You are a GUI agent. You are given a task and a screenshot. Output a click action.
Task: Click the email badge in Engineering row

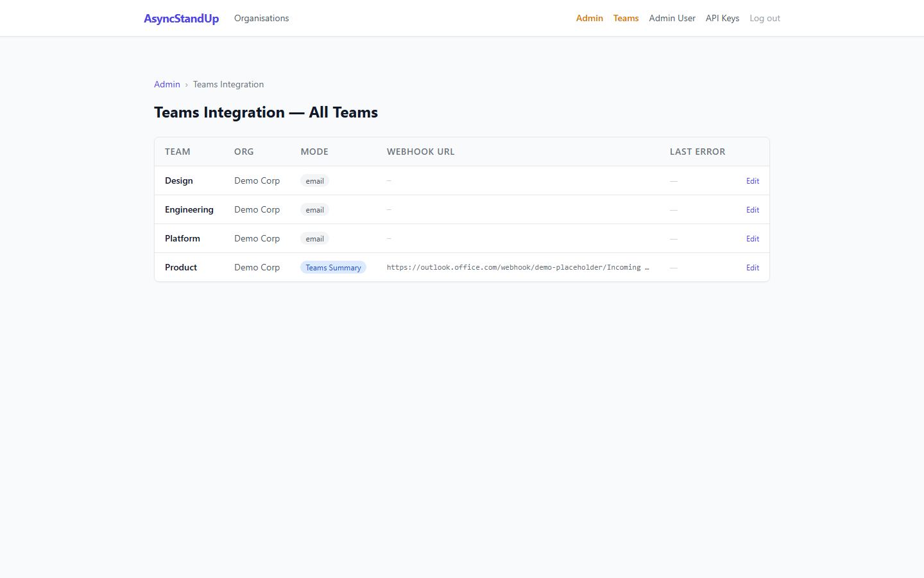(314, 210)
